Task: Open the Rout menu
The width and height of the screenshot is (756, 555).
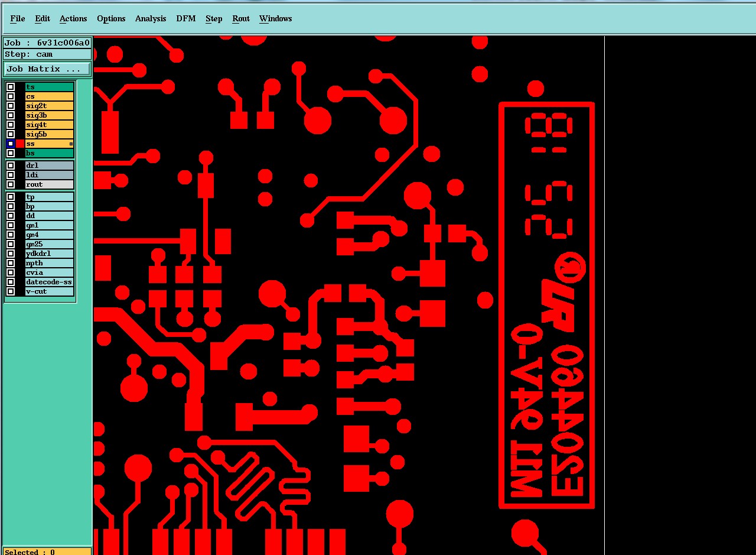Action: click(241, 18)
